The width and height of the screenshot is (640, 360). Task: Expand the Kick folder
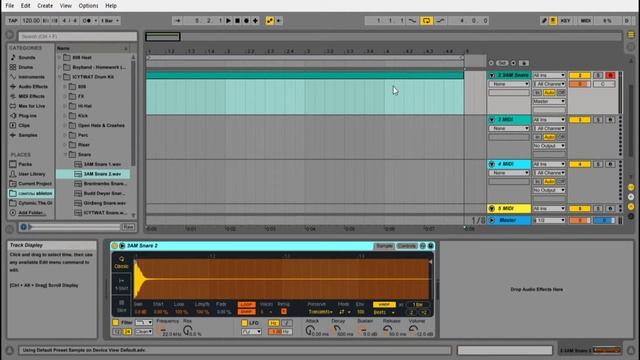click(65, 116)
